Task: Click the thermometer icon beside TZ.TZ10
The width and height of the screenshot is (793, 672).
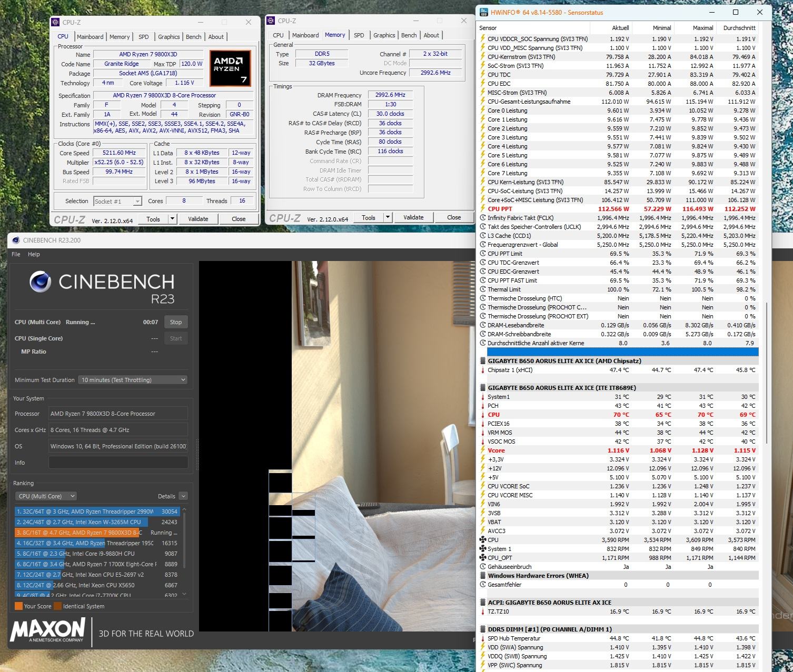Action: 483,611
